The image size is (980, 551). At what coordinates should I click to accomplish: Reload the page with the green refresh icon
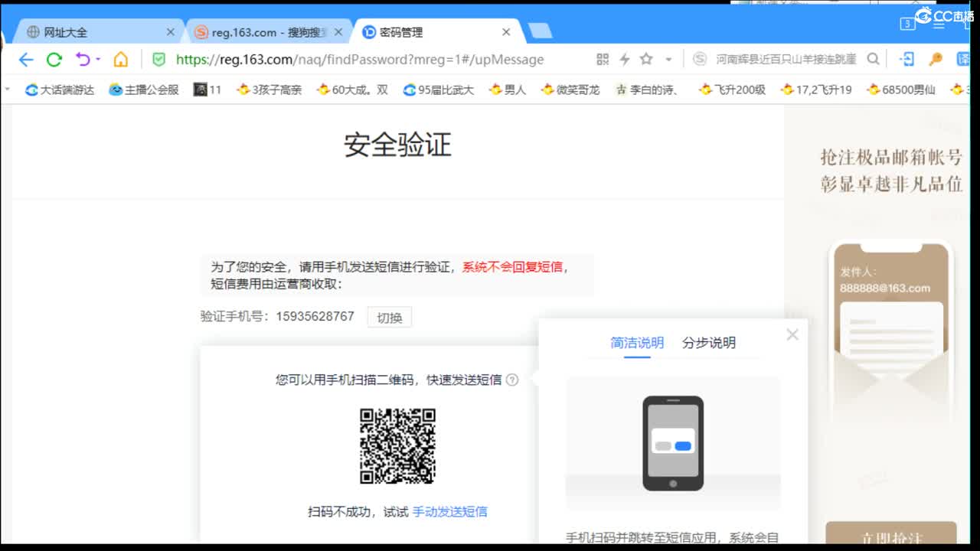[54, 60]
